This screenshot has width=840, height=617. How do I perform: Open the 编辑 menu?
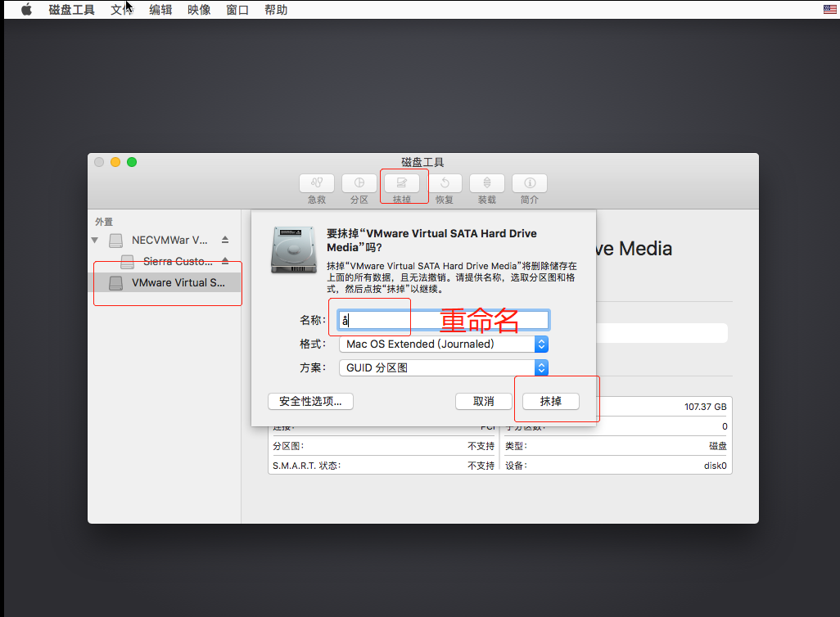[160, 10]
